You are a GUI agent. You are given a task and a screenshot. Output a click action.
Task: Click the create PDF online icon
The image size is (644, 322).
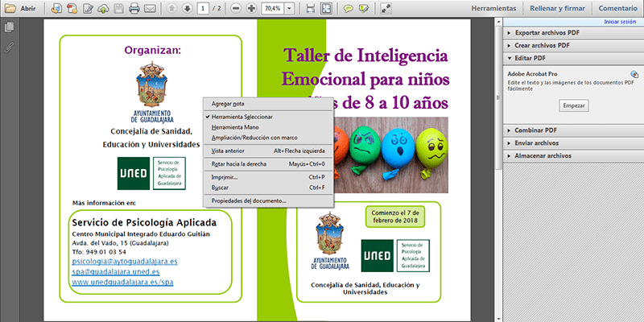coord(72,8)
